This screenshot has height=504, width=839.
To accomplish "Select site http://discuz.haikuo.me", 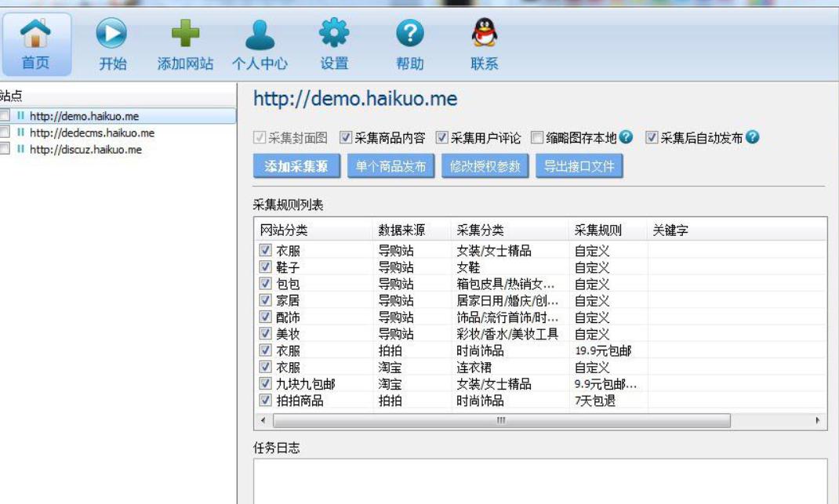I will (x=85, y=149).
